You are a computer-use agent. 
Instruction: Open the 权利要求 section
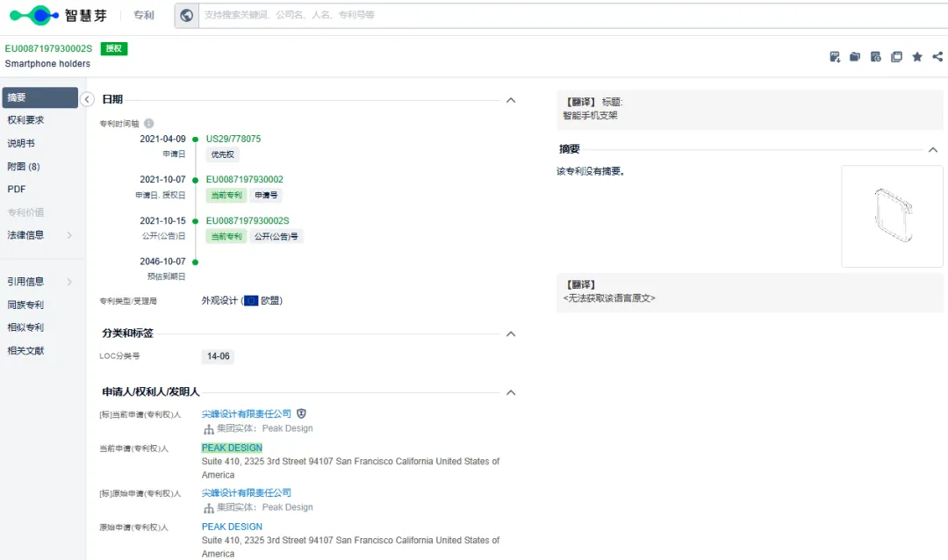pyautogui.click(x=25, y=119)
